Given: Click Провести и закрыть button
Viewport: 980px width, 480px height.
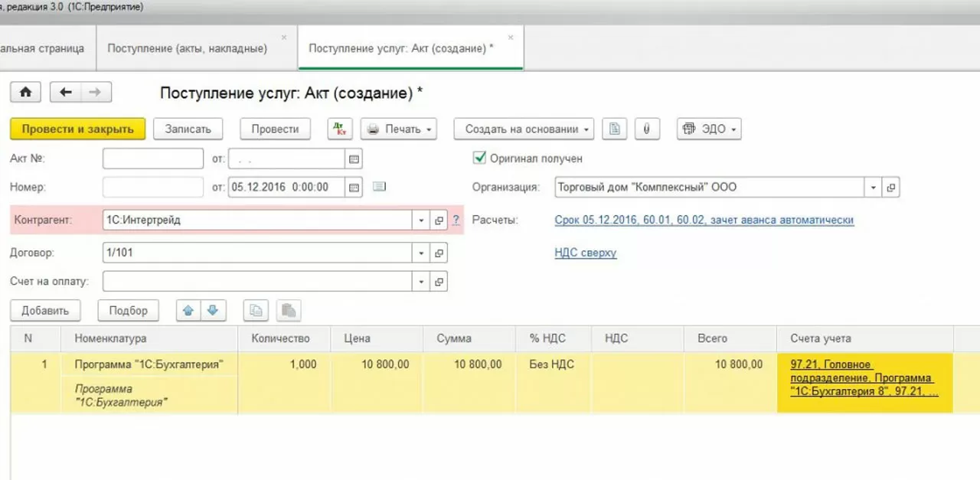Looking at the screenshot, I should pyautogui.click(x=77, y=129).
